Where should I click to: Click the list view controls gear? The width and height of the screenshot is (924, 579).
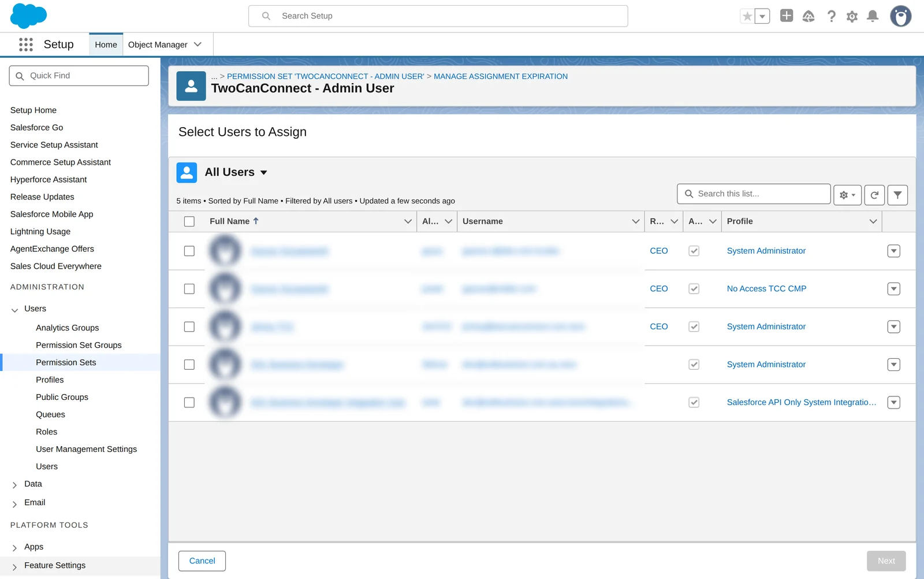pos(847,195)
